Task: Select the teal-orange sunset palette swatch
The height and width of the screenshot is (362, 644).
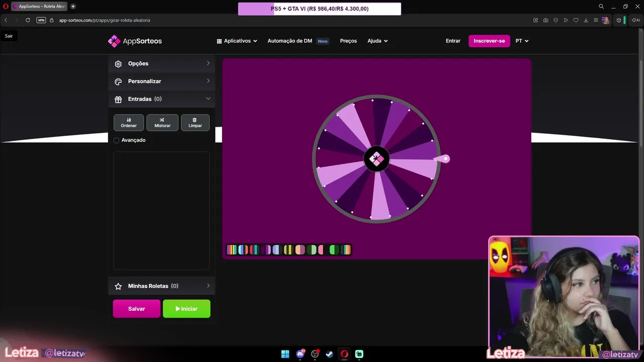Action: point(346,250)
